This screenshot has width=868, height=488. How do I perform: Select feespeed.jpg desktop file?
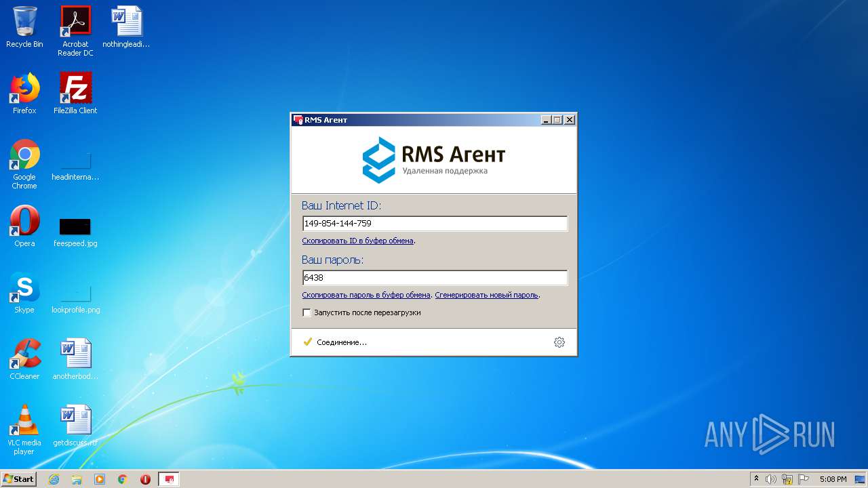coord(75,231)
